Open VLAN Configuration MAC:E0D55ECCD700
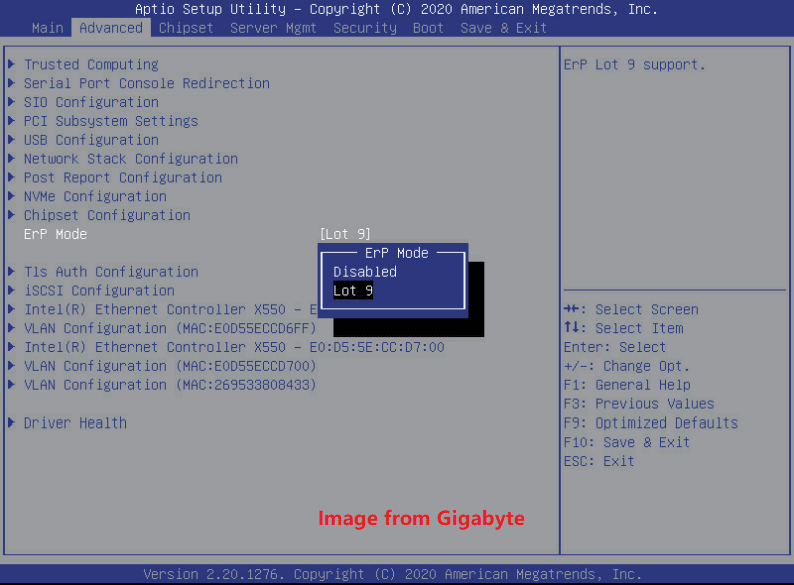 click(170, 366)
